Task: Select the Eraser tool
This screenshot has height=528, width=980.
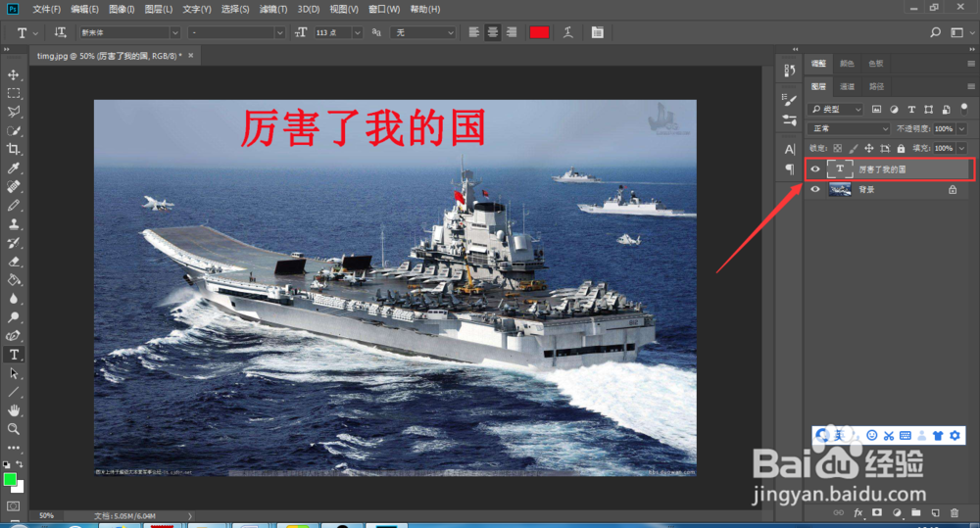Action: click(13, 262)
